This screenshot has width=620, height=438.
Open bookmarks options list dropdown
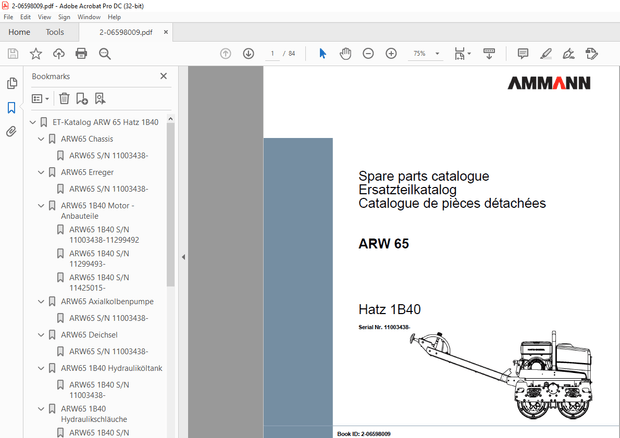pyautogui.click(x=40, y=98)
